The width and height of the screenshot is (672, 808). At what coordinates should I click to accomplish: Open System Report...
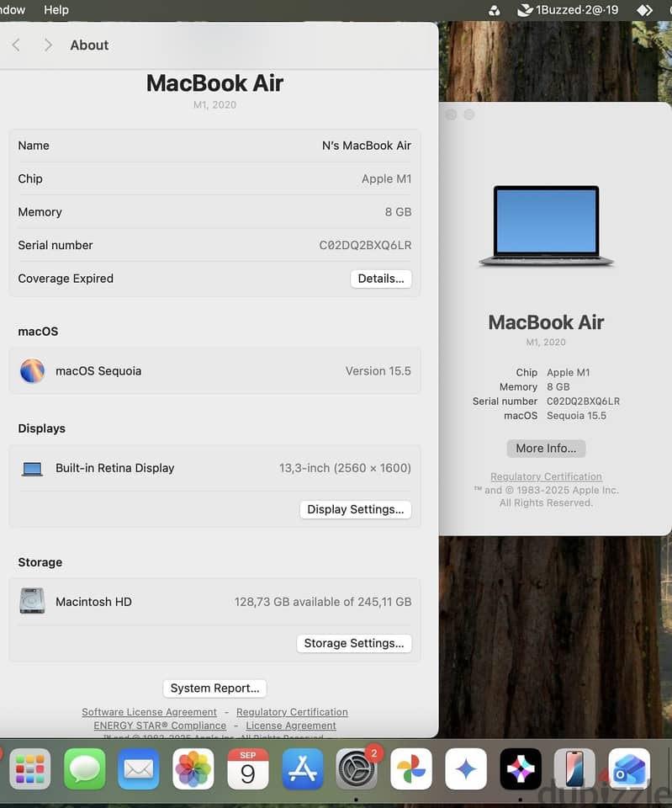214,688
